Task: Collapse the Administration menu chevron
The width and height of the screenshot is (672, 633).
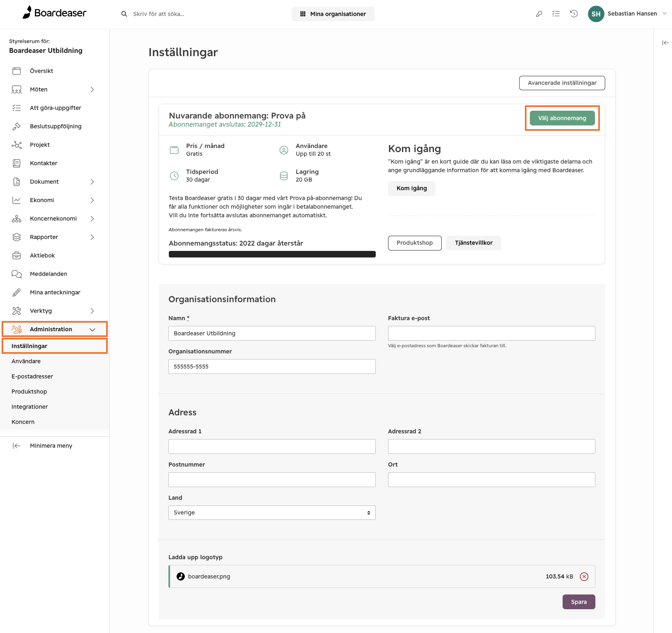Action: (x=92, y=330)
